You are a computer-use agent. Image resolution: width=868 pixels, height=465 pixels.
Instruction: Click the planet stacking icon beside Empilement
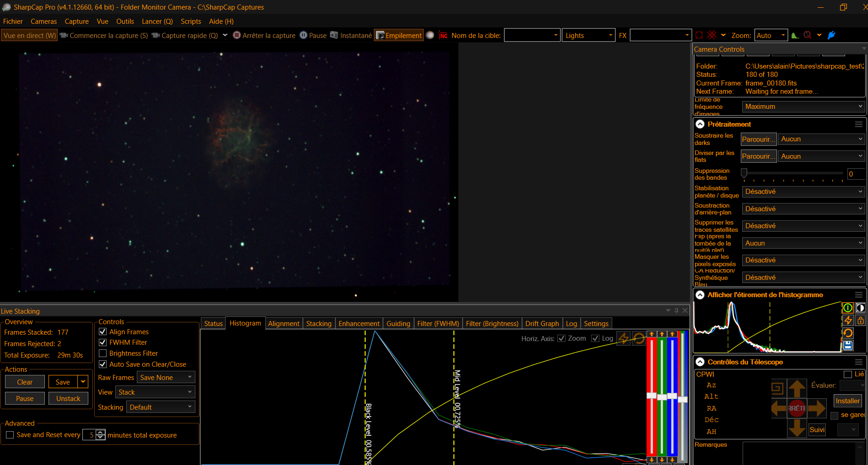(x=430, y=35)
